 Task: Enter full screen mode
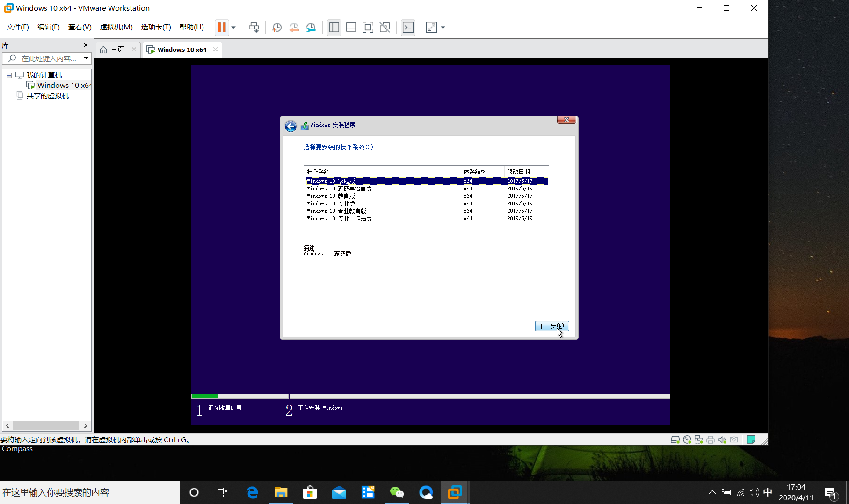point(368,28)
